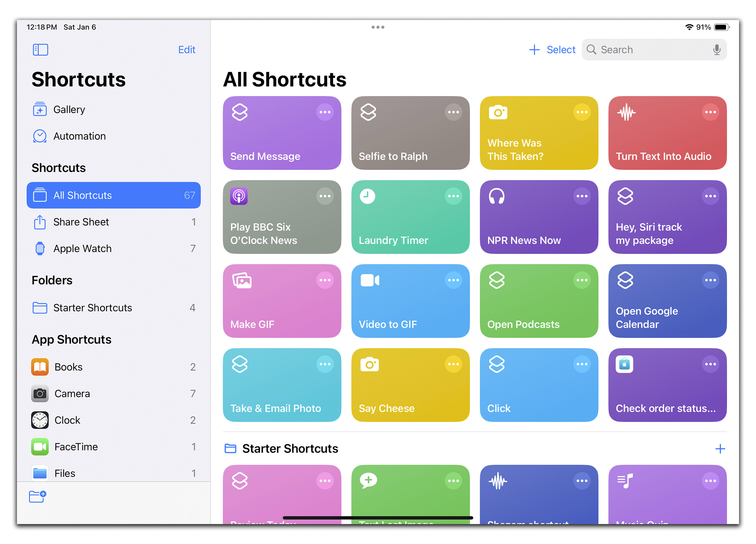The image size is (756, 544).
Task: Run the Check order status shortcut
Action: (668, 385)
